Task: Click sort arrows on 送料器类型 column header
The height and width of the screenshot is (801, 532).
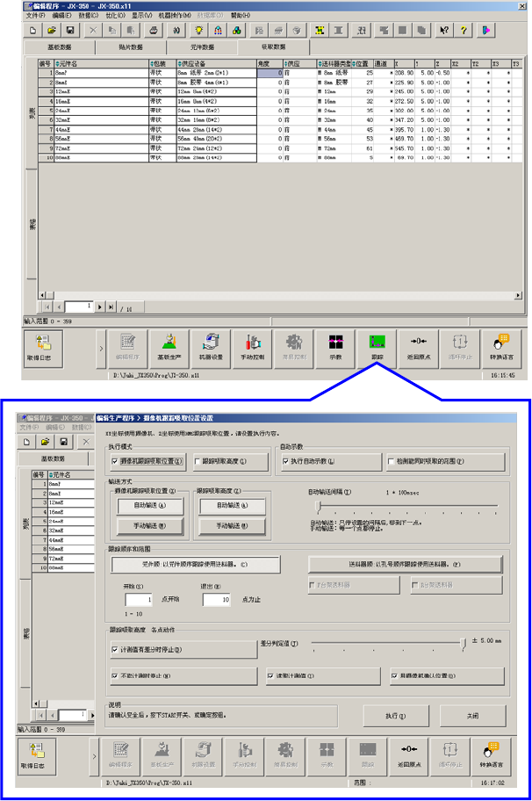Action: click(x=320, y=64)
